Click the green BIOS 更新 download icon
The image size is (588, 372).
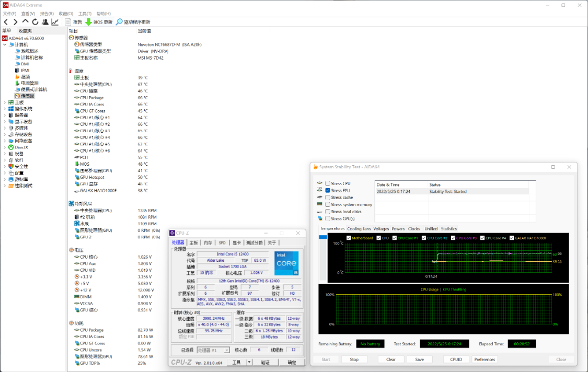pos(88,22)
